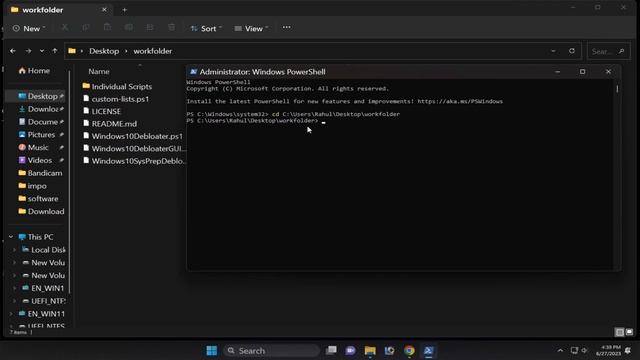Click the Paste toolbar icon
640x360 pixels.
(x=107, y=28)
